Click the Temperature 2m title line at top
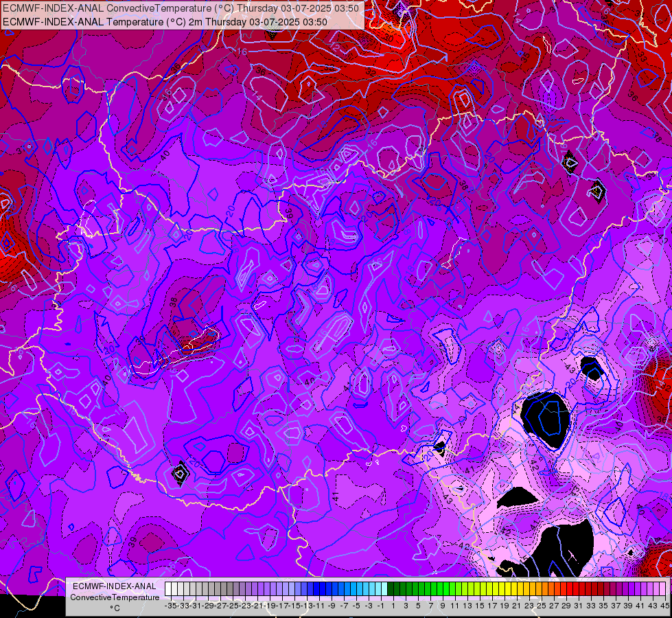Screen dimensions: 672x618 pos(165,22)
